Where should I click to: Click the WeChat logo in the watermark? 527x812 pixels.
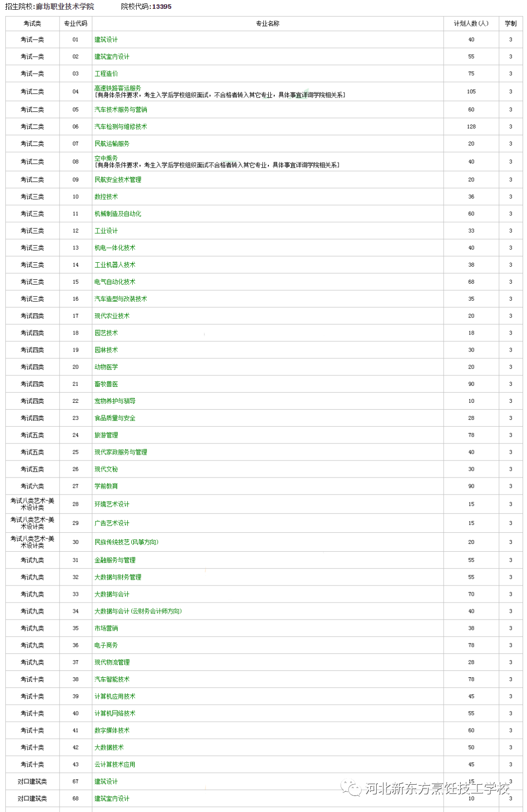click(x=351, y=788)
